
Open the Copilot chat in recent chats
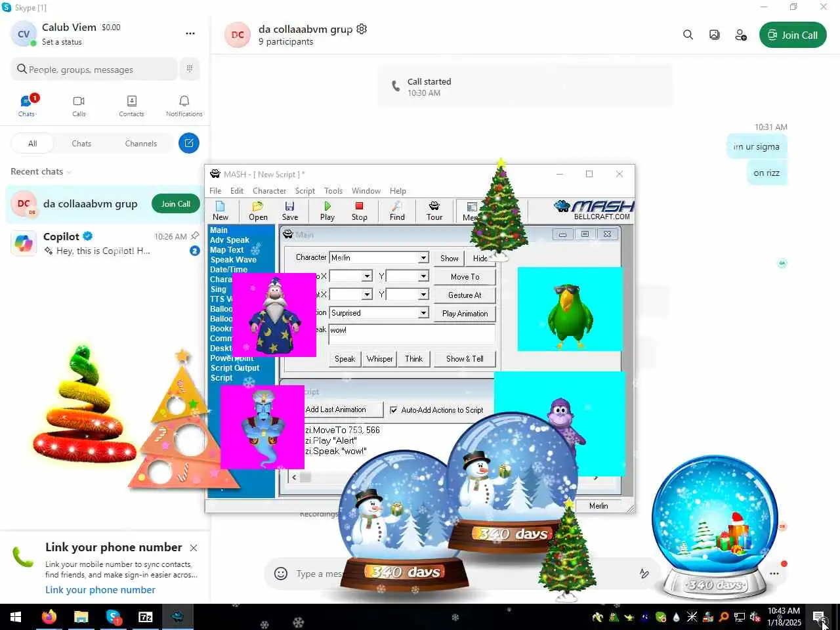[105, 243]
